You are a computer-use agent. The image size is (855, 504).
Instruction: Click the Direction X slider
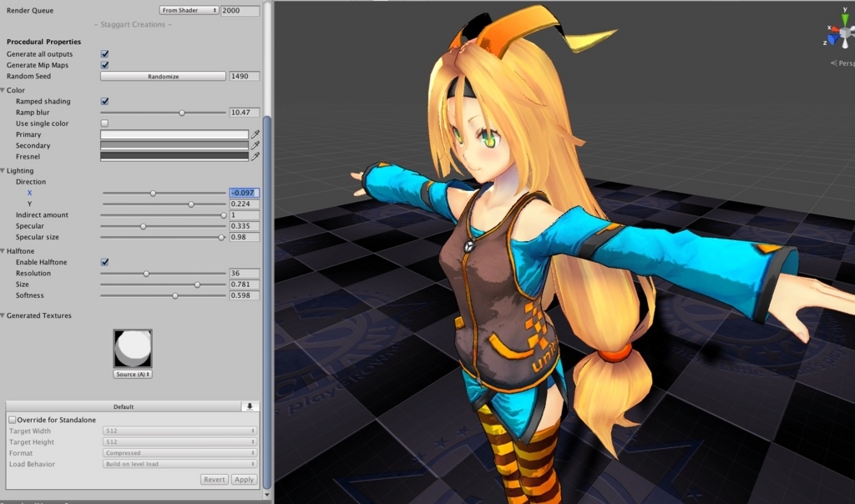pyautogui.click(x=164, y=193)
